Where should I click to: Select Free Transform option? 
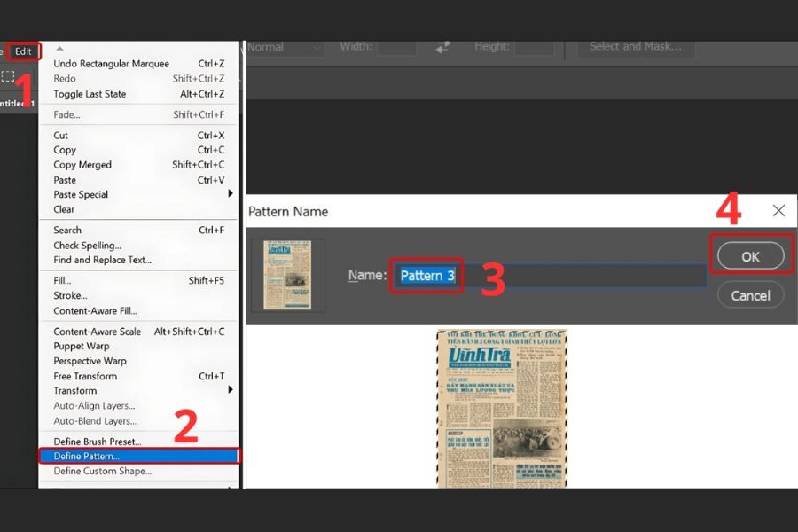click(x=85, y=376)
